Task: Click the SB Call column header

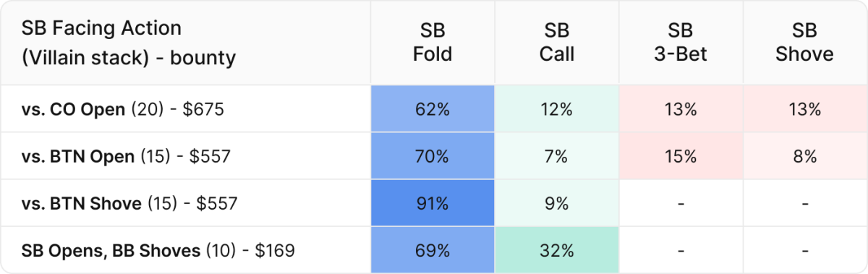Action: [557, 43]
